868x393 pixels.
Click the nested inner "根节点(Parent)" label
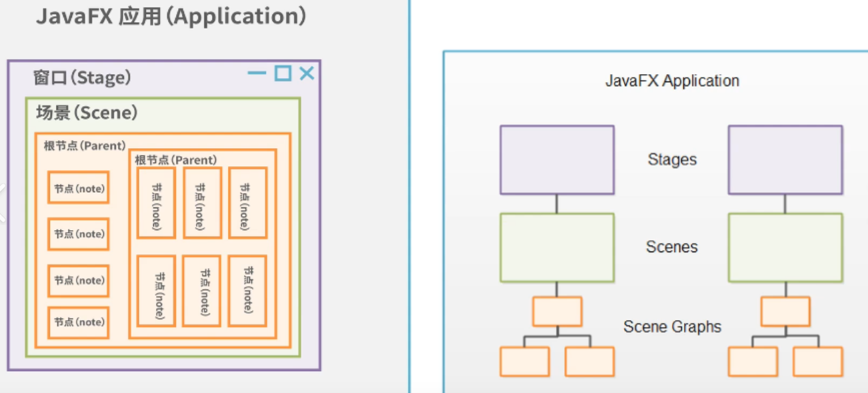click(175, 160)
